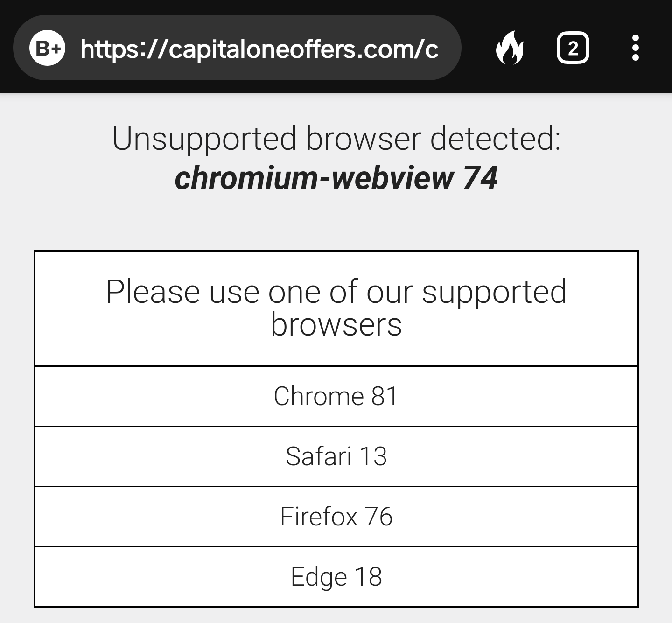The image size is (672, 623).
Task: Click the Firefox 76 entry
Action: 336,516
